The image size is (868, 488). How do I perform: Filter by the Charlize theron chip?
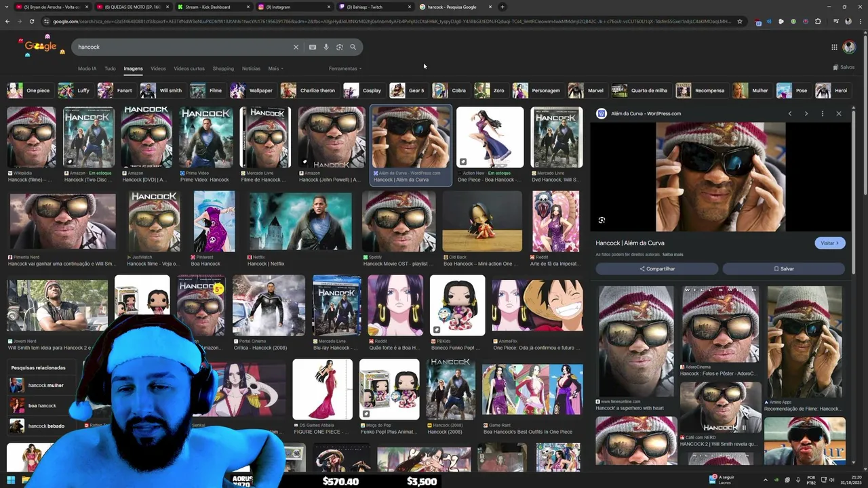[309, 91]
